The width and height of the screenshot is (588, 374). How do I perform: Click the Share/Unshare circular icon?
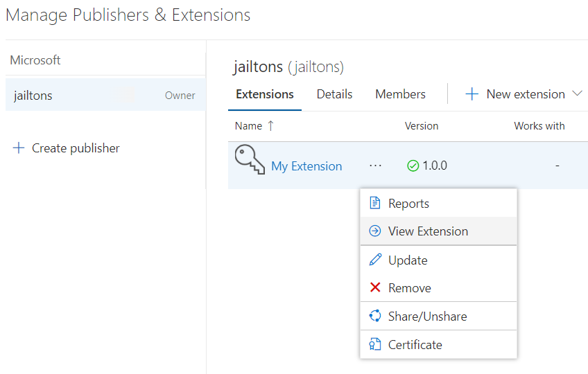(x=375, y=316)
